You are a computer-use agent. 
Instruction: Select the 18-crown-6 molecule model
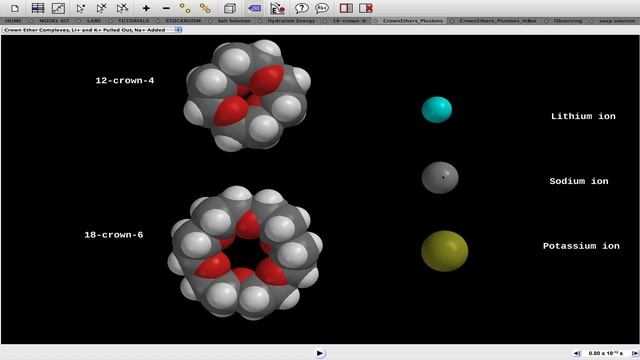click(x=245, y=252)
